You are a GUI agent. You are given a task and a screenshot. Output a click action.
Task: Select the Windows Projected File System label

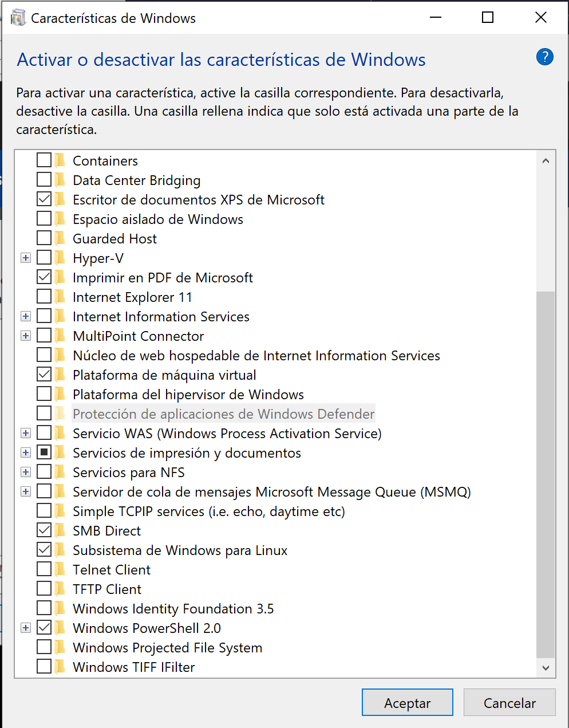(x=168, y=647)
